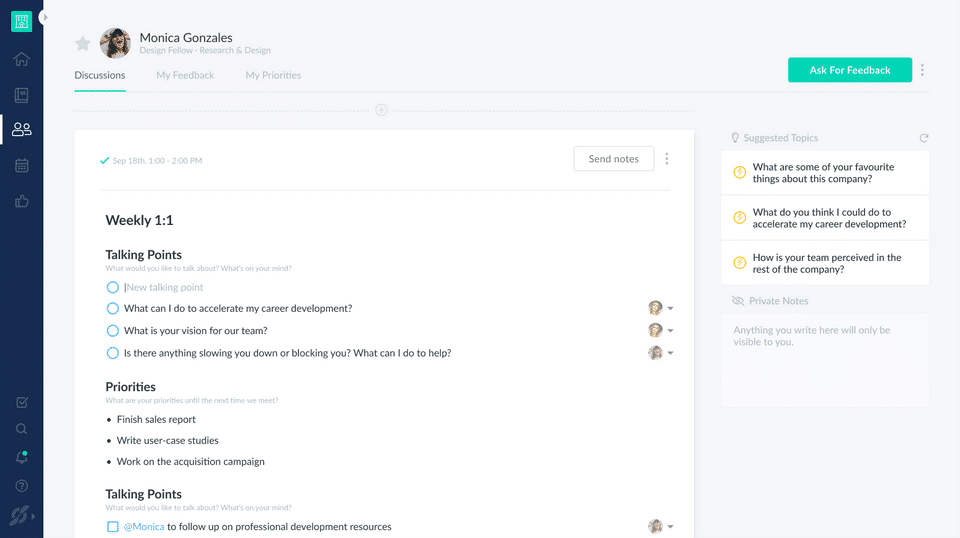
Task: Open the dropdown beside the career development point
Action: (x=671, y=309)
